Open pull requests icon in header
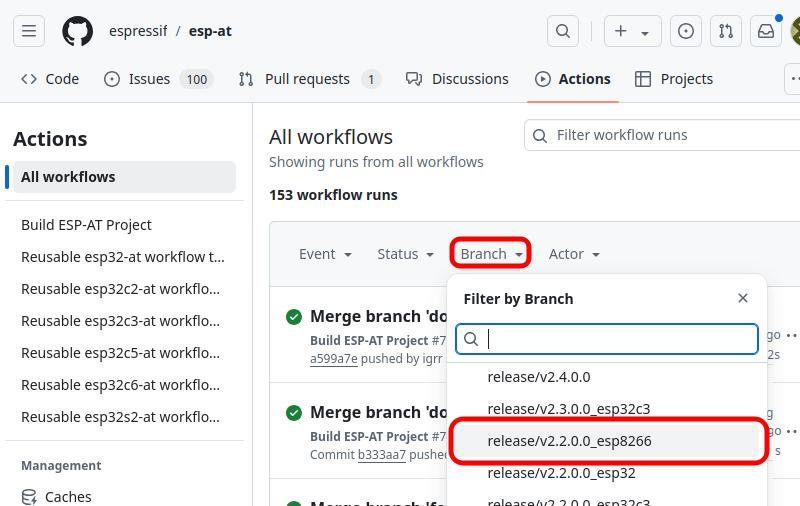The height and width of the screenshot is (506, 800). tap(726, 31)
